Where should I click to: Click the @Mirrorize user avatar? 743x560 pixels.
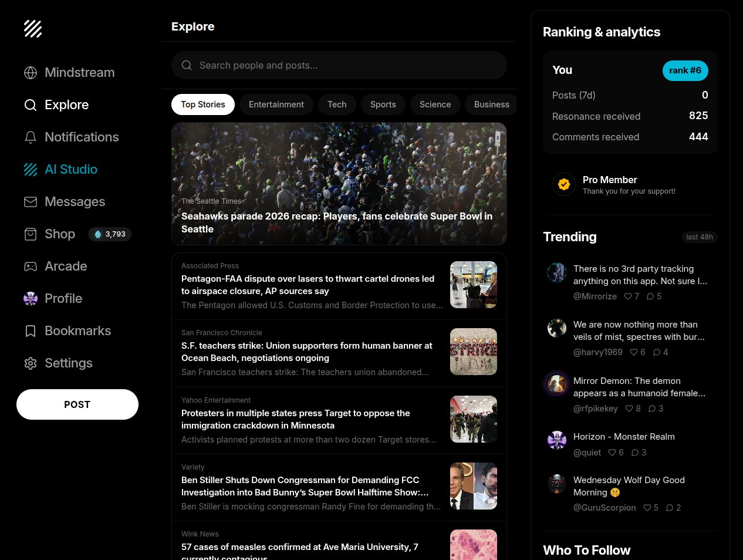[x=557, y=272]
